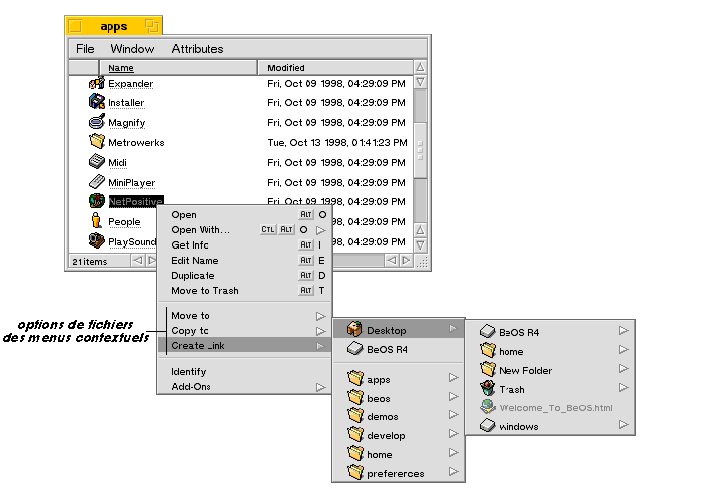Click the beos folder icon in submenu
This screenshot has height=488, width=704.
point(355,397)
